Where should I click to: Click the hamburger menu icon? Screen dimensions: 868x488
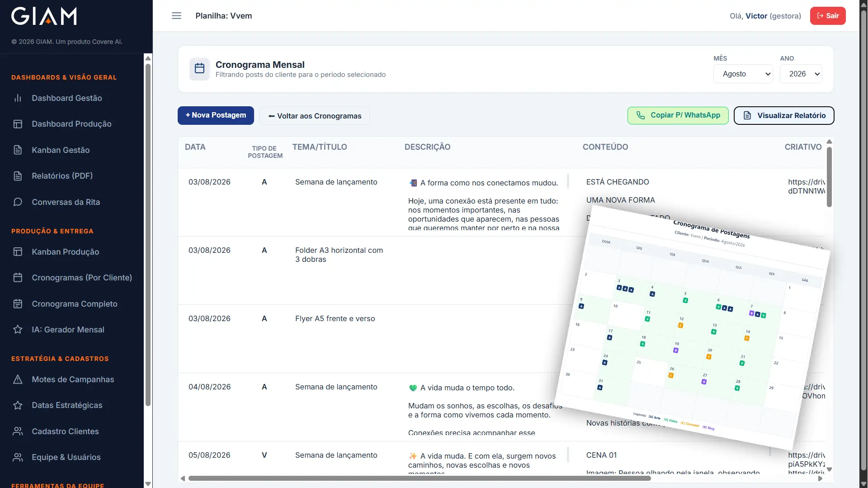pyautogui.click(x=176, y=16)
